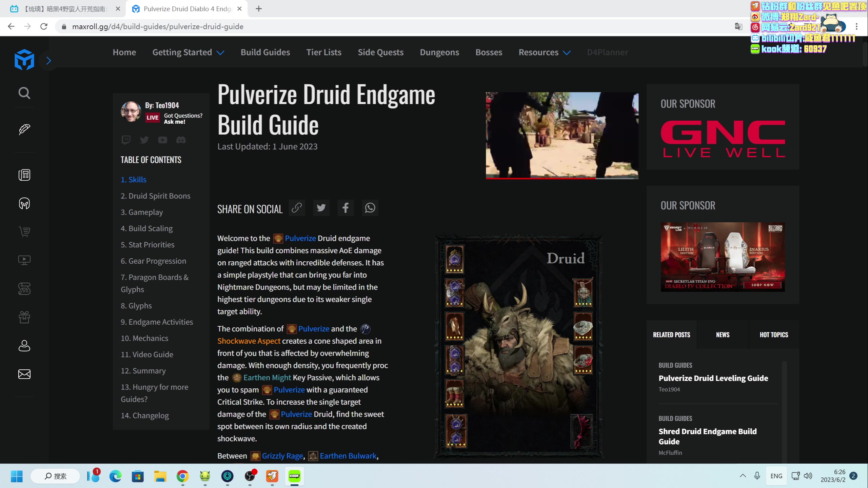Jump to 11. Video Guide
Image resolution: width=868 pixels, height=488 pixels.
(x=147, y=354)
